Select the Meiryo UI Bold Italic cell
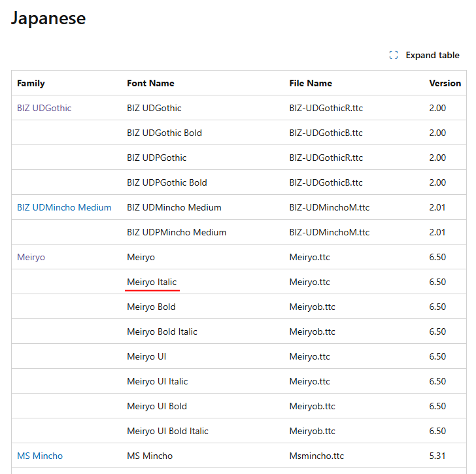The width and height of the screenshot is (476, 474). (x=167, y=431)
